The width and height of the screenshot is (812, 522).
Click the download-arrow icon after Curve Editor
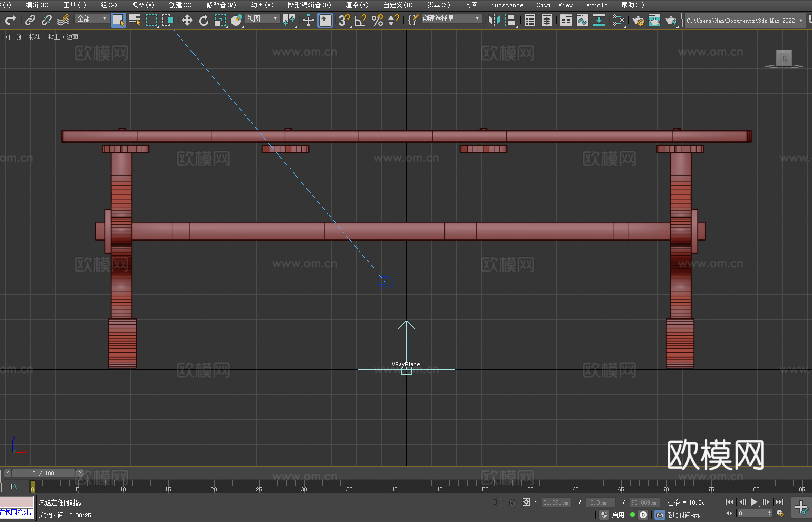pos(599,20)
